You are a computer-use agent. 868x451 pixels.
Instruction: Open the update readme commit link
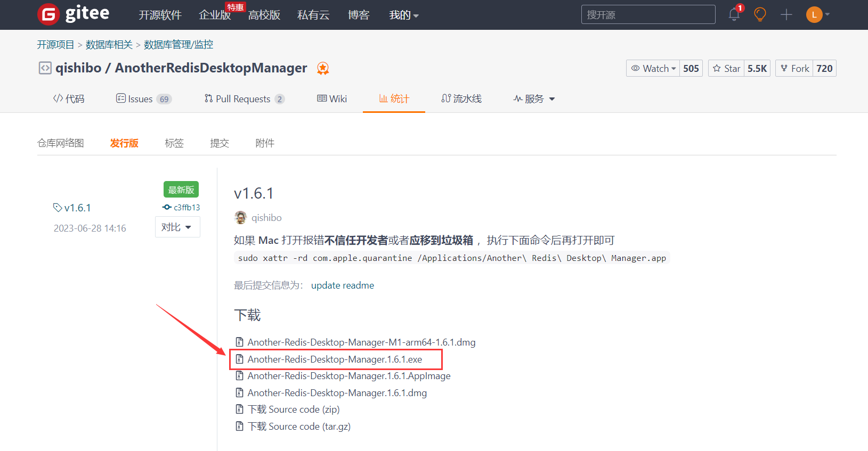click(x=342, y=285)
